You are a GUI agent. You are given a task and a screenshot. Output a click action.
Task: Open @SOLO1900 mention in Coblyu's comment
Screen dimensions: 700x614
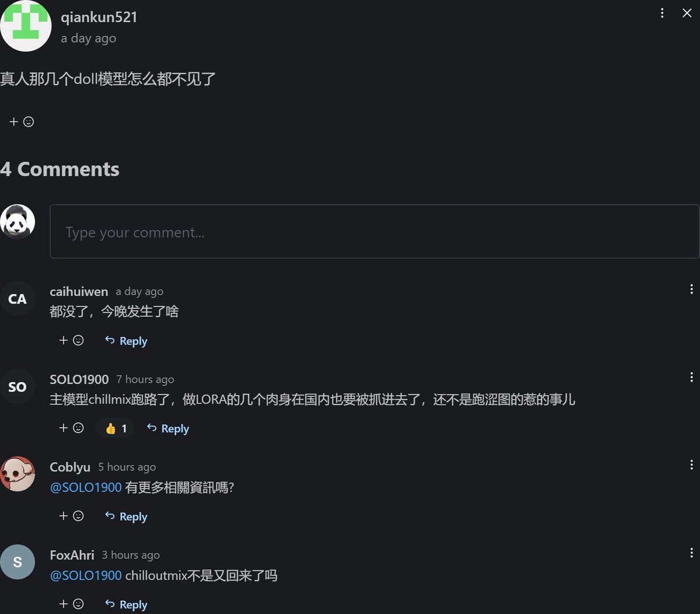click(86, 487)
